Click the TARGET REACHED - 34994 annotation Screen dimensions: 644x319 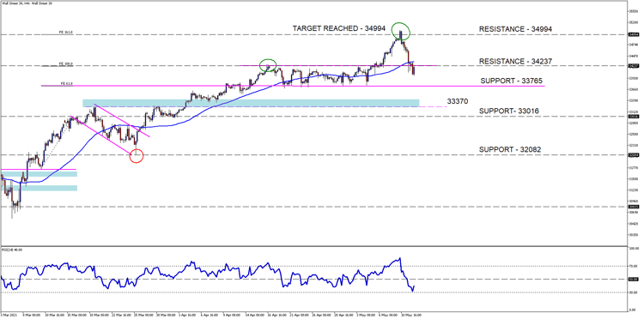[339, 28]
